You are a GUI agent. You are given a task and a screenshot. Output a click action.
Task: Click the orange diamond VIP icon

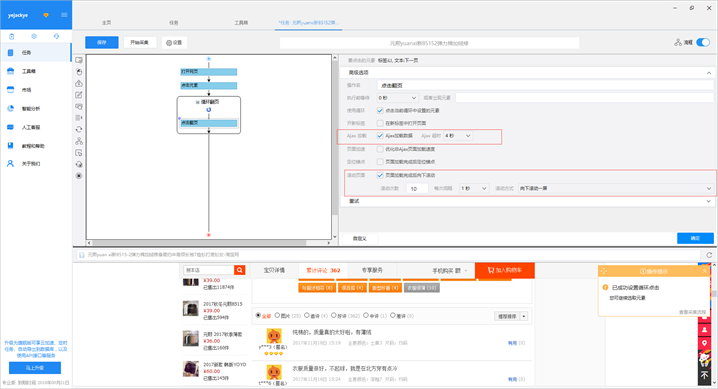pyautogui.click(x=46, y=15)
